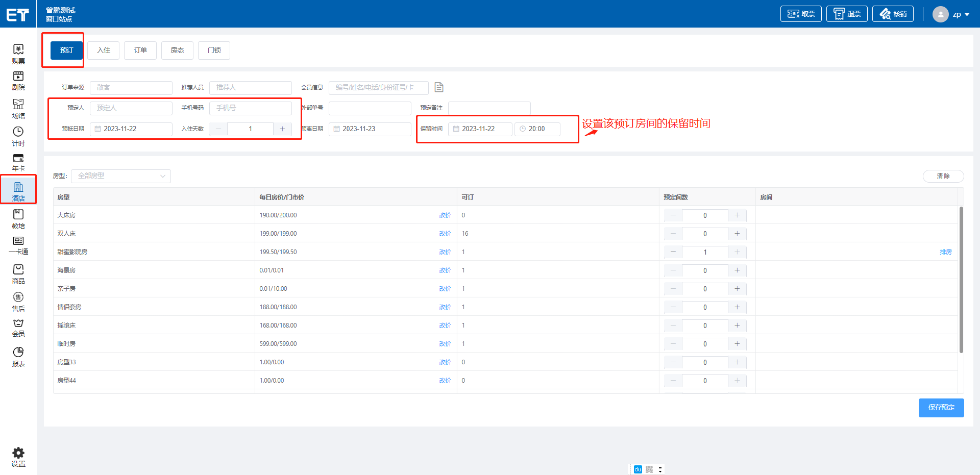The image size is (980, 475).
Task: Open the zp user account dropdown
Action: point(952,14)
